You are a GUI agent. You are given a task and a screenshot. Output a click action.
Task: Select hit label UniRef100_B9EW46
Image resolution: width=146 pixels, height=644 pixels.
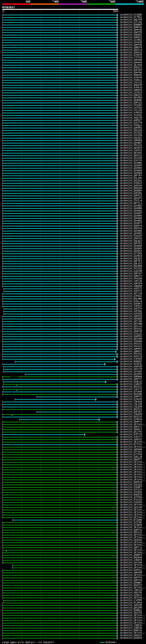pos(131,376)
